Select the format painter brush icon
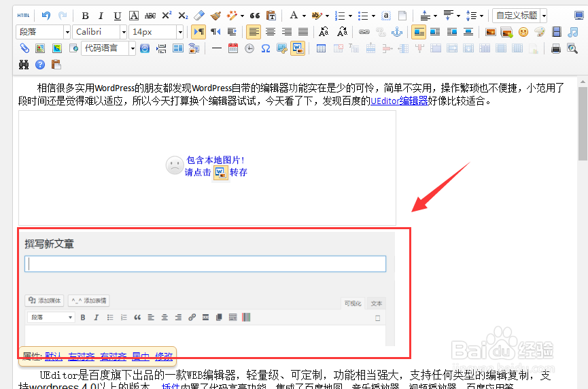 215,16
